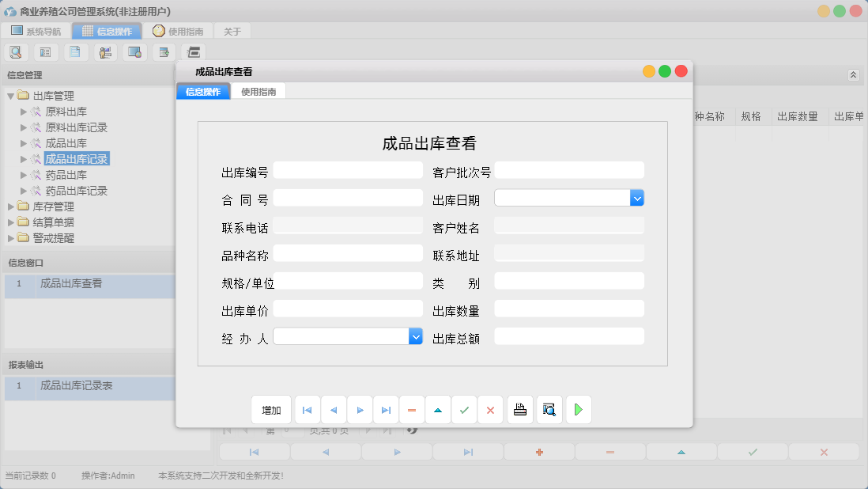Select the search/preview icon on the toolbar

16,51
